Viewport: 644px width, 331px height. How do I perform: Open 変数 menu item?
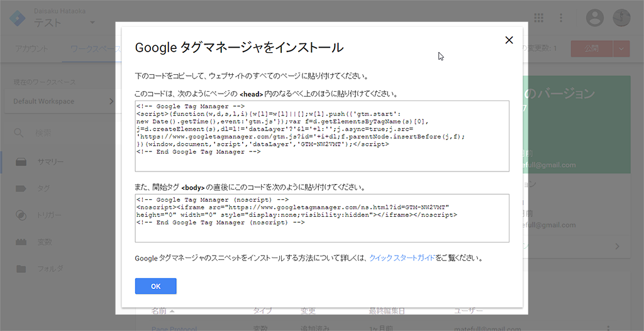coord(45,242)
